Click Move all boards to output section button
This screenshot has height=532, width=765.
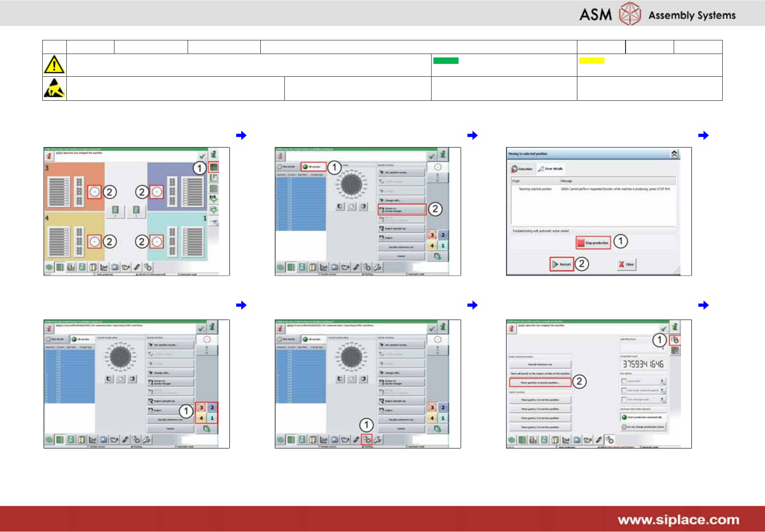pyautogui.click(x=540, y=374)
